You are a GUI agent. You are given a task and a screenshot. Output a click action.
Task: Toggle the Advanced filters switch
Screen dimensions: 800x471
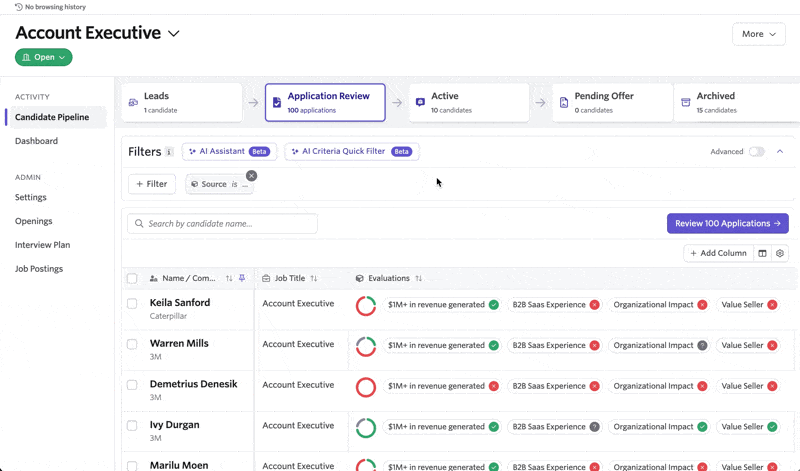(x=756, y=152)
